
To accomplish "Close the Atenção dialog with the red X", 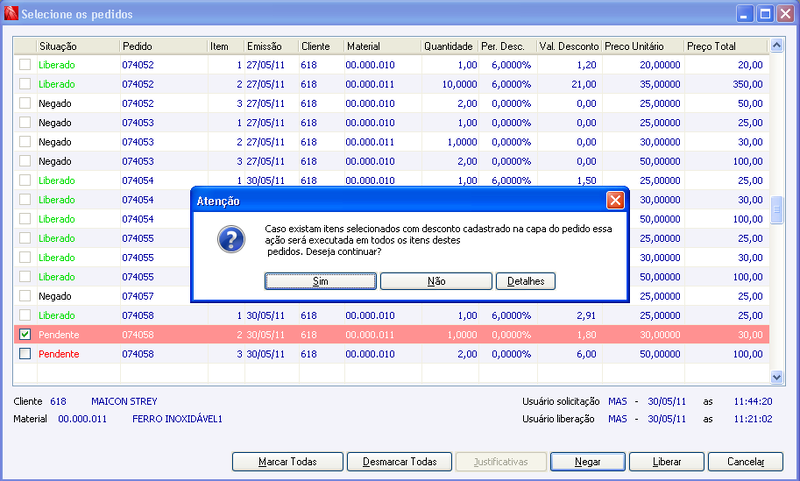I will click(x=615, y=200).
